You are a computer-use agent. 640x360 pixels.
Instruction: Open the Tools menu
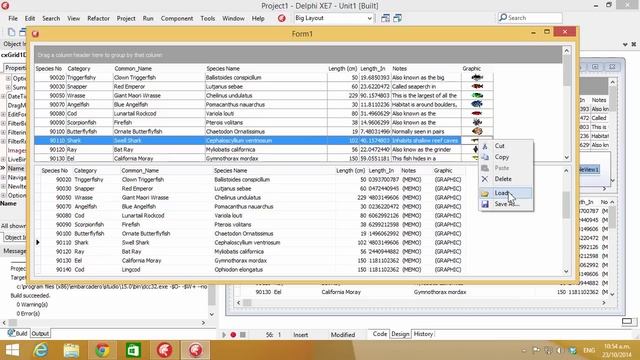click(x=207, y=18)
